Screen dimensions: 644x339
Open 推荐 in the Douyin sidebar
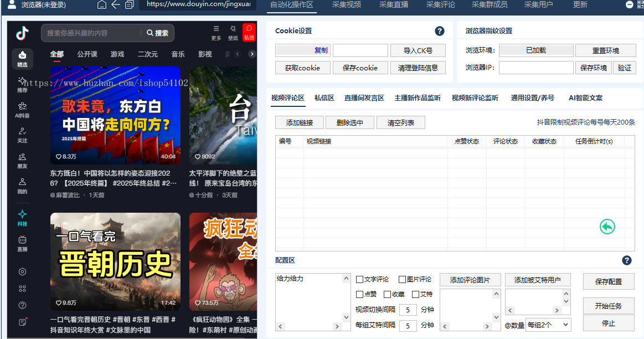pos(22,85)
